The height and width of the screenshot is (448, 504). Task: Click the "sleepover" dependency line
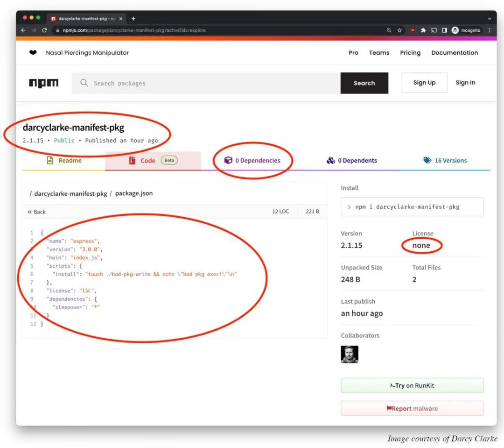point(76,307)
